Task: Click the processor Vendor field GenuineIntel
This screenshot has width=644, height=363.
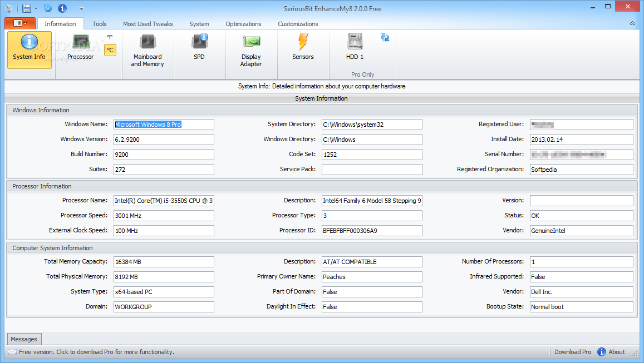Action: pos(582,231)
